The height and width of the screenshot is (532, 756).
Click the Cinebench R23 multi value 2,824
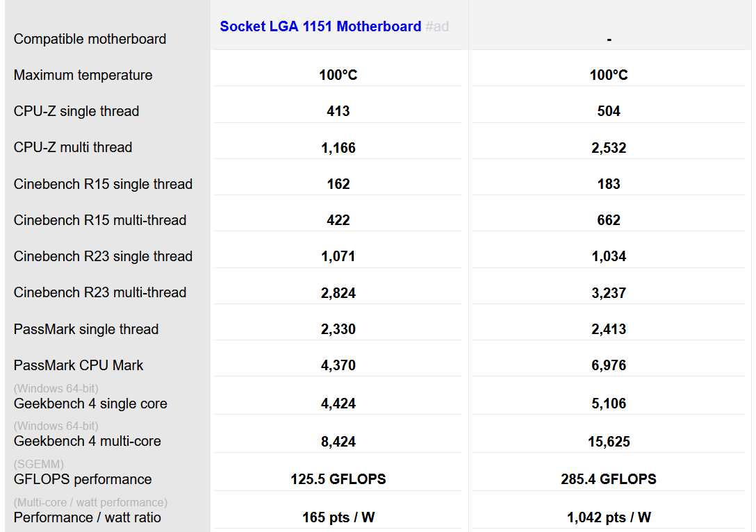pyautogui.click(x=338, y=293)
